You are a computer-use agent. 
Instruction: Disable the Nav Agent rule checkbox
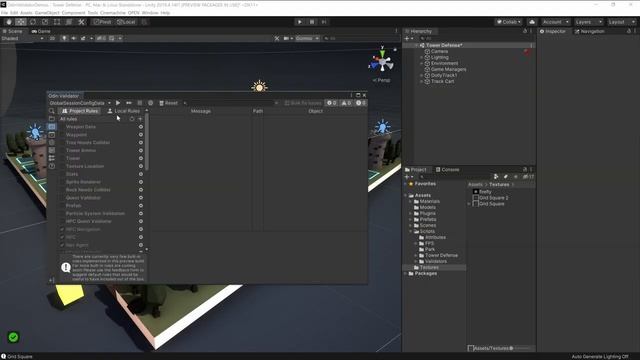(x=62, y=245)
